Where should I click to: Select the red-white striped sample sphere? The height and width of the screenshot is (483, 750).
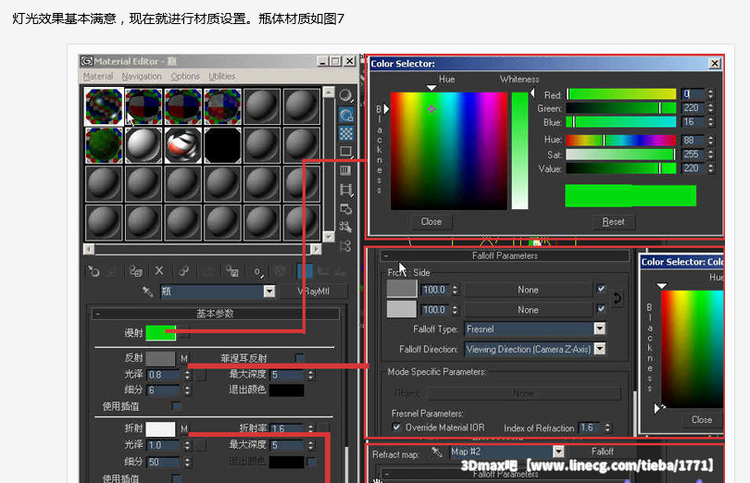click(183, 145)
